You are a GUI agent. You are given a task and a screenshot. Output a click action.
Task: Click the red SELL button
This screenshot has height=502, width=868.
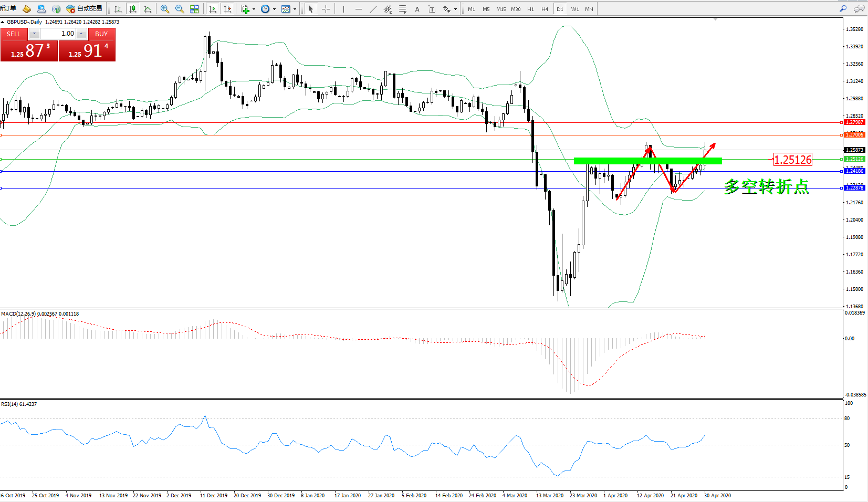[x=14, y=34]
